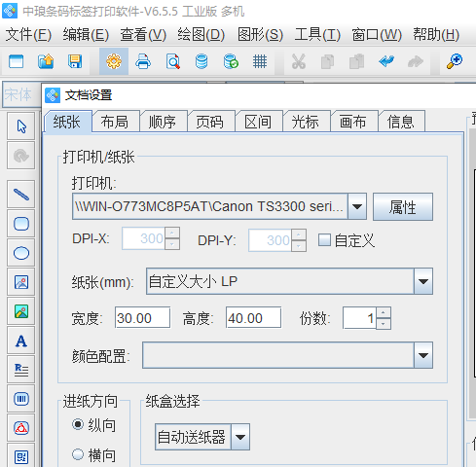Click the Print icon in toolbar
Image resolution: width=476 pixels, height=467 pixels.
(143, 61)
